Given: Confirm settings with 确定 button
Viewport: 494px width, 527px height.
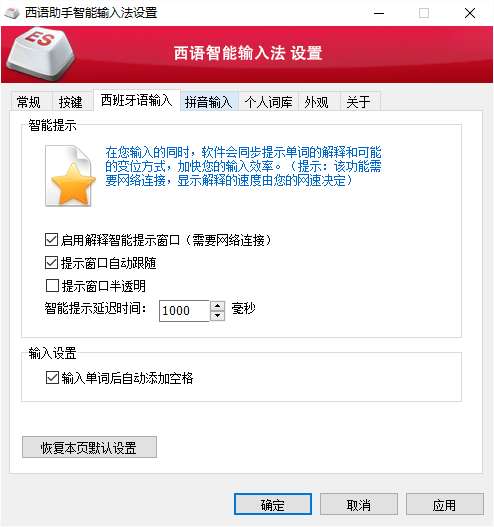Looking at the screenshot, I should click(x=273, y=504).
